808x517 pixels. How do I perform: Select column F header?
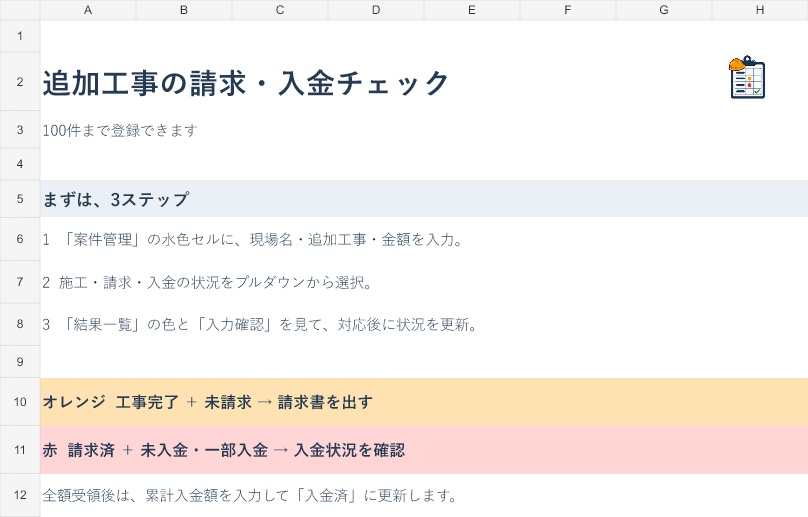(567, 10)
